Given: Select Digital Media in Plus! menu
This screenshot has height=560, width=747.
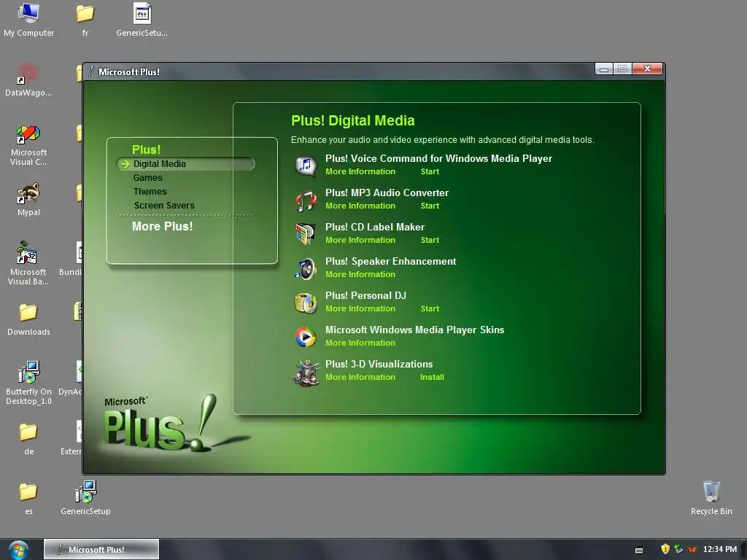Looking at the screenshot, I should point(186,164).
